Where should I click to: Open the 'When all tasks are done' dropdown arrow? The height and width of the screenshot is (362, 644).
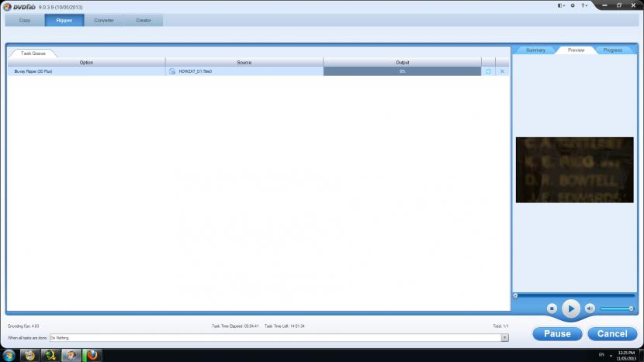[x=505, y=338]
